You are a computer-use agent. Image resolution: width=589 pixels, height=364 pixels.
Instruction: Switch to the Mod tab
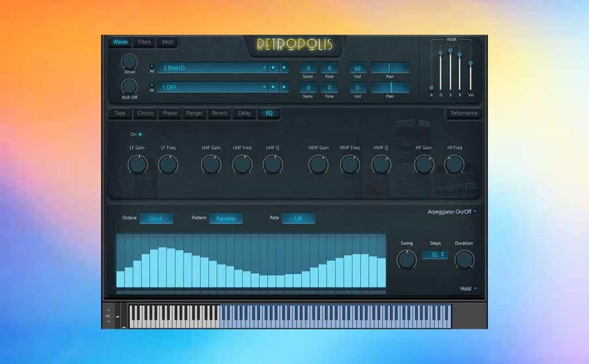pos(167,42)
